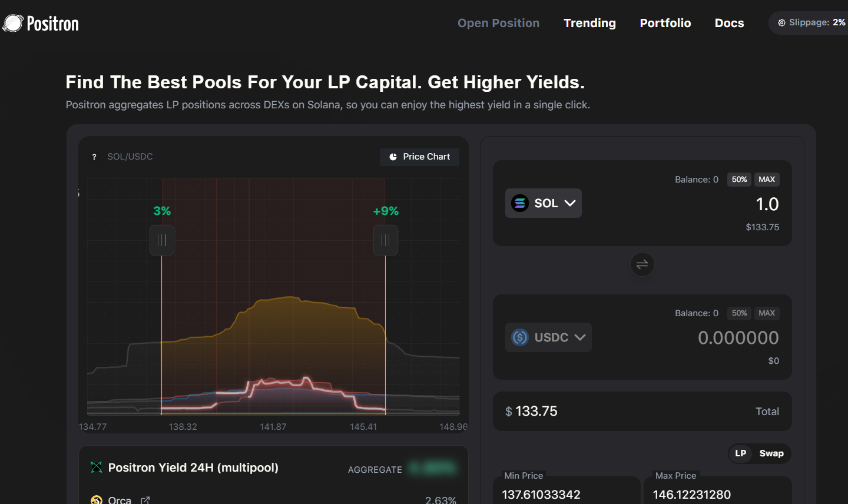Toggle the Price Chart view
The image size is (848, 504).
(x=419, y=157)
